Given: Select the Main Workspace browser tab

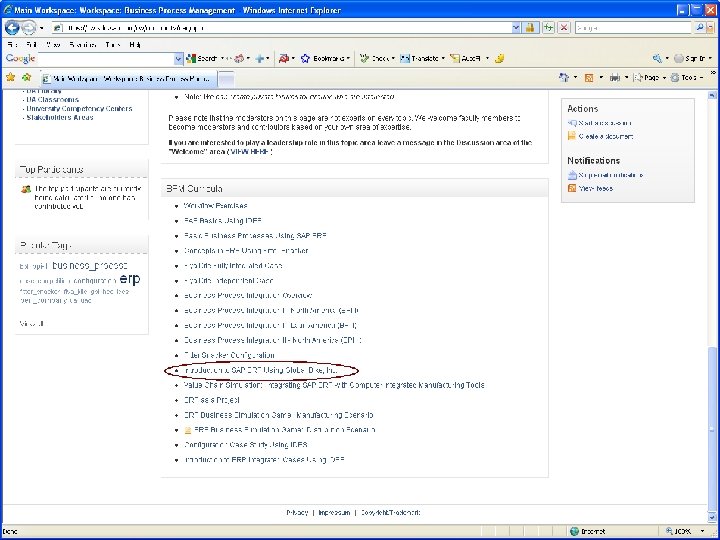Looking at the screenshot, I should pos(128,79).
